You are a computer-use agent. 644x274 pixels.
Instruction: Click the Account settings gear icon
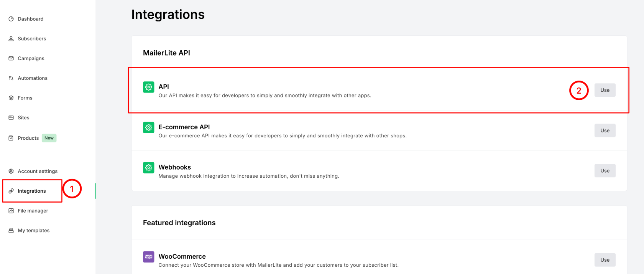(11, 171)
